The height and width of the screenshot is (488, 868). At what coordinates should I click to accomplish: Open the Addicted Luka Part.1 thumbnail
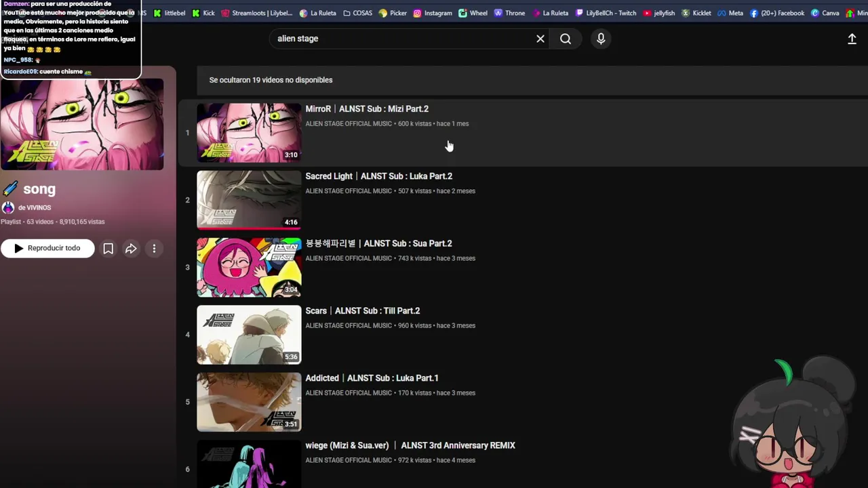point(249,402)
